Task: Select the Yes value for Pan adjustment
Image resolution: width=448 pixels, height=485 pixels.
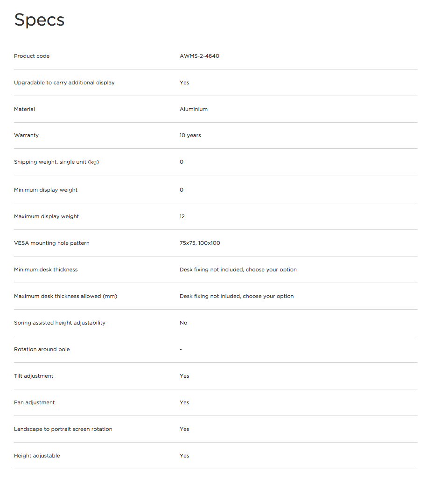Action: pyautogui.click(x=184, y=402)
